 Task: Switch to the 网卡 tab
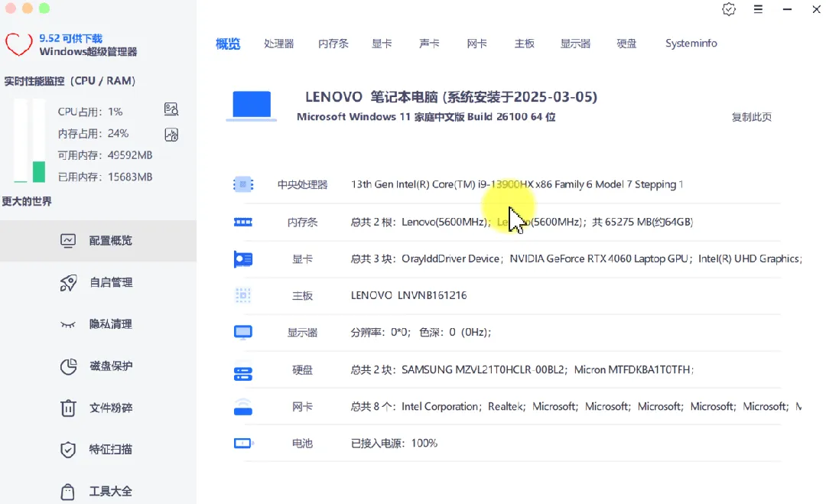[x=476, y=44]
